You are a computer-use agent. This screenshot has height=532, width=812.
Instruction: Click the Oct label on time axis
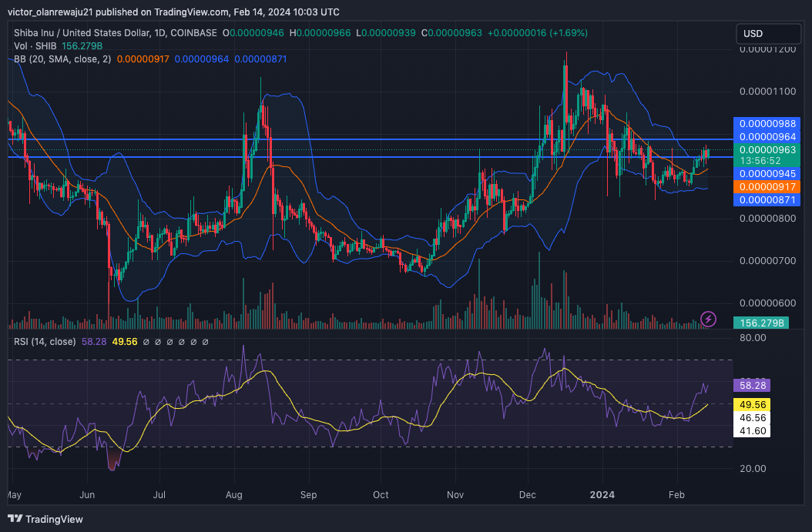[381, 495]
